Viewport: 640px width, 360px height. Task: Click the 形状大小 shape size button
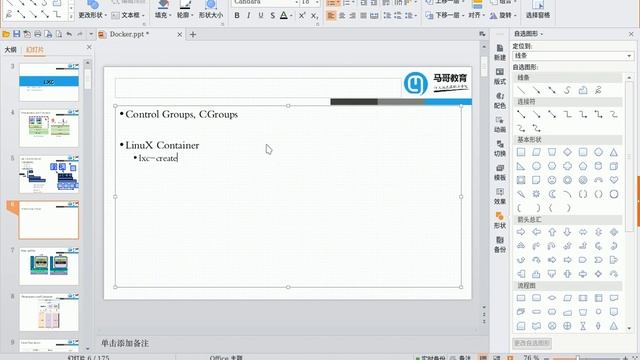[211, 15]
